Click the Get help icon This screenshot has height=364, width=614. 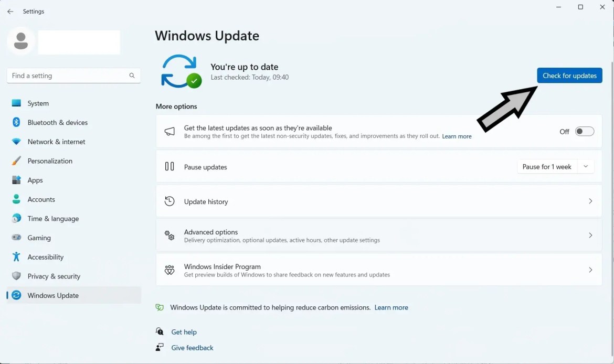tap(160, 331)
